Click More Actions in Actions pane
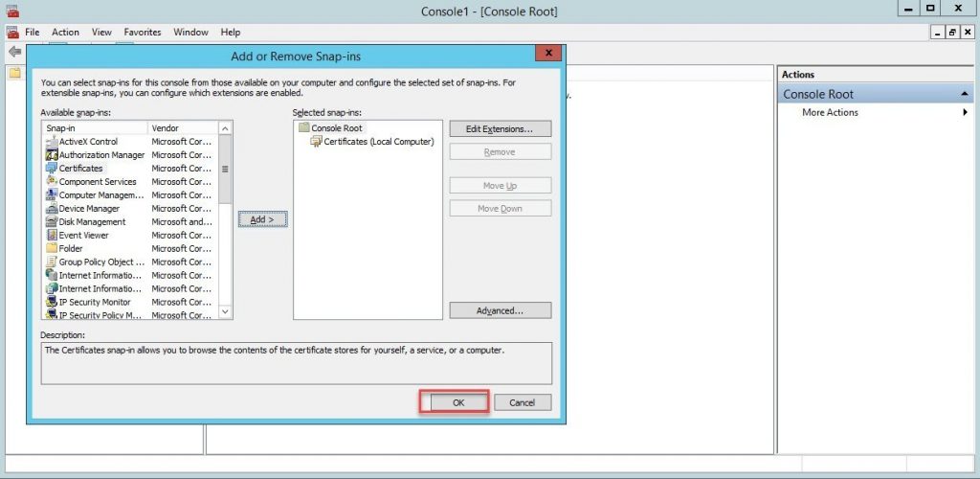This screenshot has width=980, height=479. pyautogui.click(x=830, y=112)
